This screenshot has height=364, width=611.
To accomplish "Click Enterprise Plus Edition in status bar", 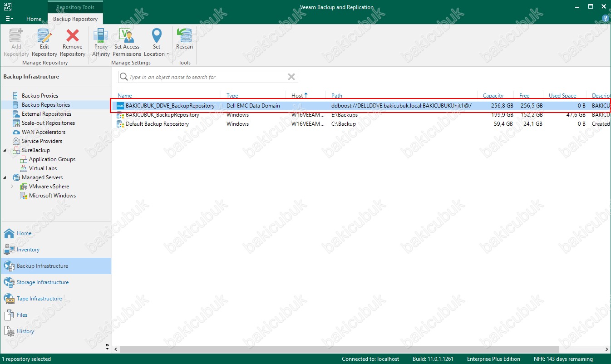I will pyautogui.click(x=493, y=359).
